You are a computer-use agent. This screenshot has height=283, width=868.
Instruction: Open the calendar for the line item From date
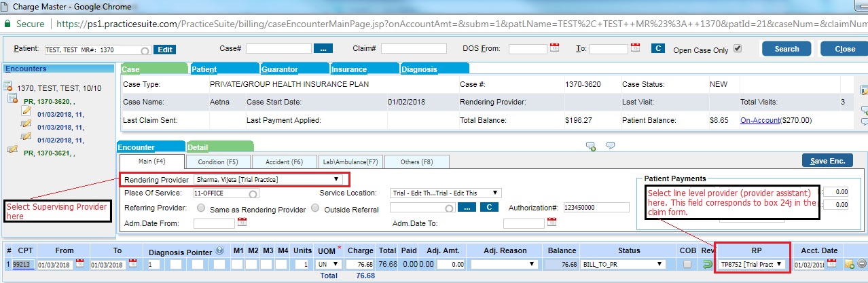pos(80,264)
